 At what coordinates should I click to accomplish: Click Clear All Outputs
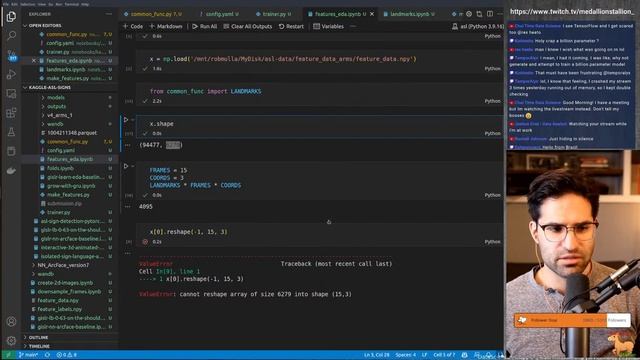click(248, 26)
